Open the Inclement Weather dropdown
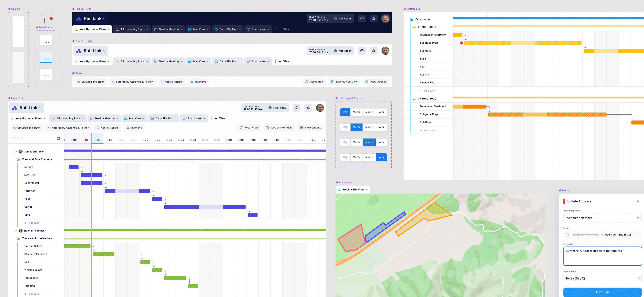 pos(602,218)
